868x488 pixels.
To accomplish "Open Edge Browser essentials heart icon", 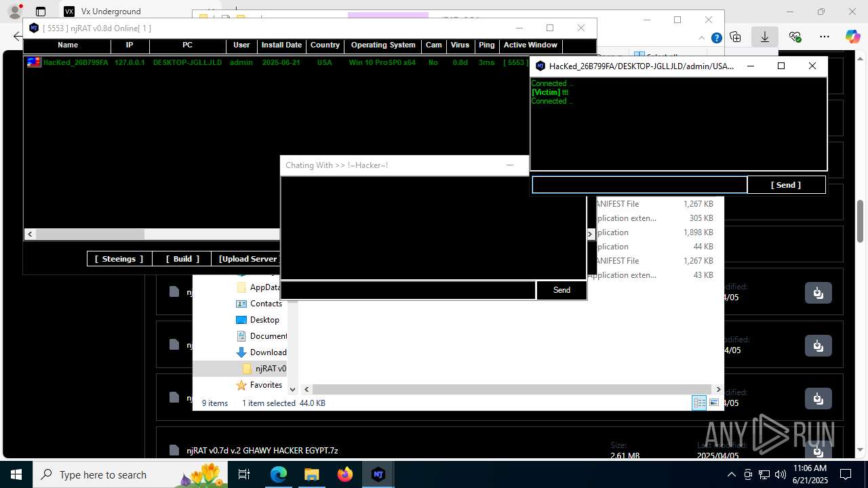I will 795,37.
